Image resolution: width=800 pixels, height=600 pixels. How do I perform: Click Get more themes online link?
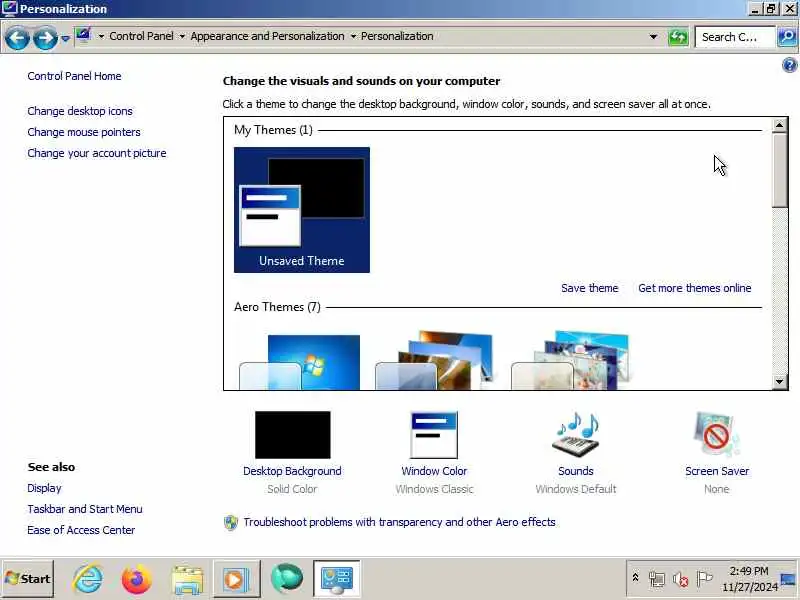click(694, 288)
